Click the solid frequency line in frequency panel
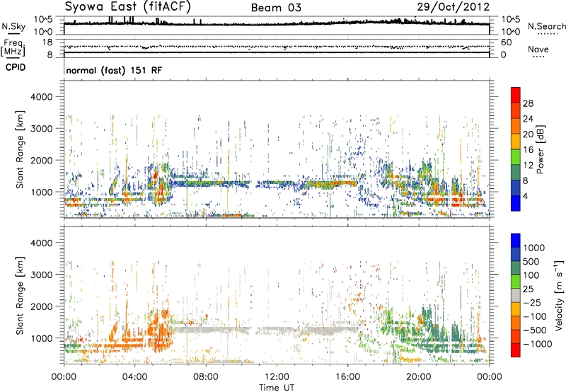 point(277,52)
